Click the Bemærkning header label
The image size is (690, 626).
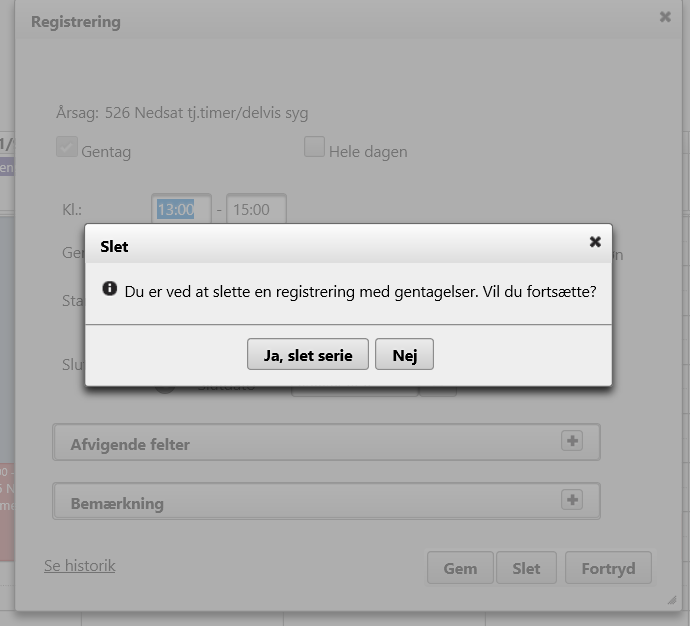(x=117, y=504)
